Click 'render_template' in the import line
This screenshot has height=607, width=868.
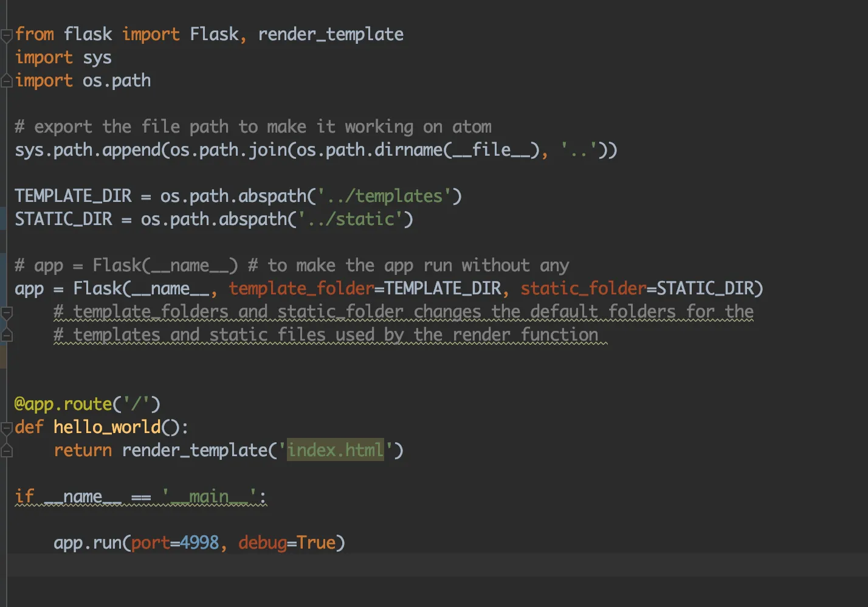tap(331, 34)
